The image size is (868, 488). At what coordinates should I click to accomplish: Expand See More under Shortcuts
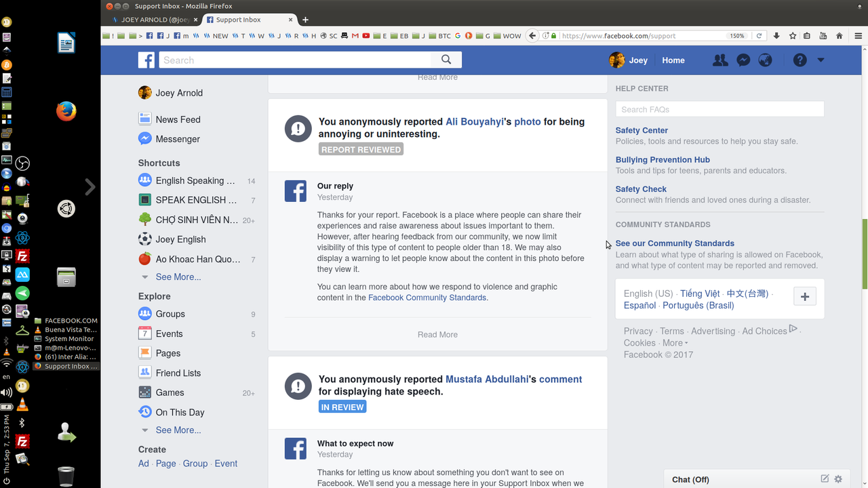pyautogui.click(x=178, y=277)
